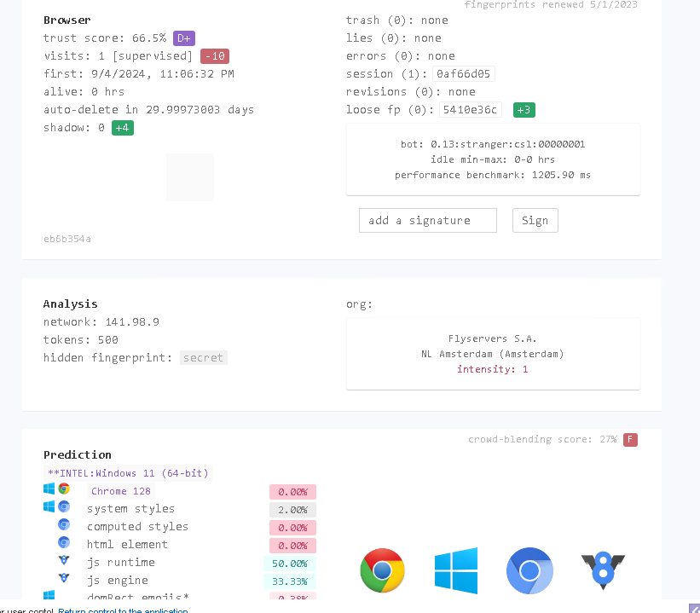The image size is (700, 613).
Task: Open 'Return control to the application' link
Action: [x=123, y=610]
